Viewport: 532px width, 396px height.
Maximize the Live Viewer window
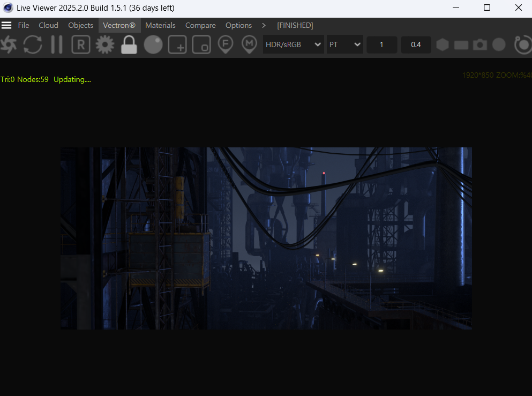coord(487,8)
